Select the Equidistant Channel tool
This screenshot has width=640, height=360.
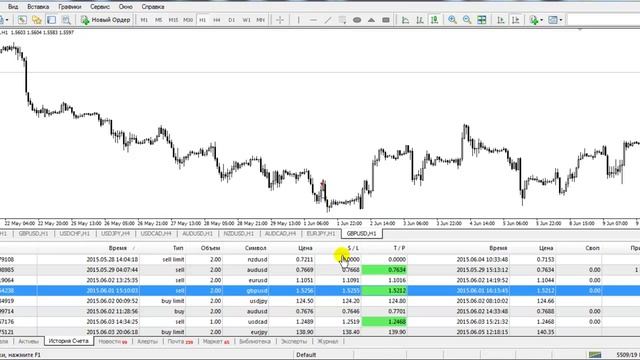(x=342, y=20)
